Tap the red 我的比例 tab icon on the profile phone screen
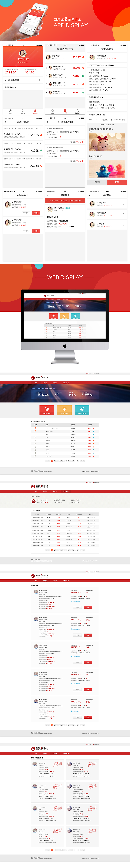 (x=35, y=111)
